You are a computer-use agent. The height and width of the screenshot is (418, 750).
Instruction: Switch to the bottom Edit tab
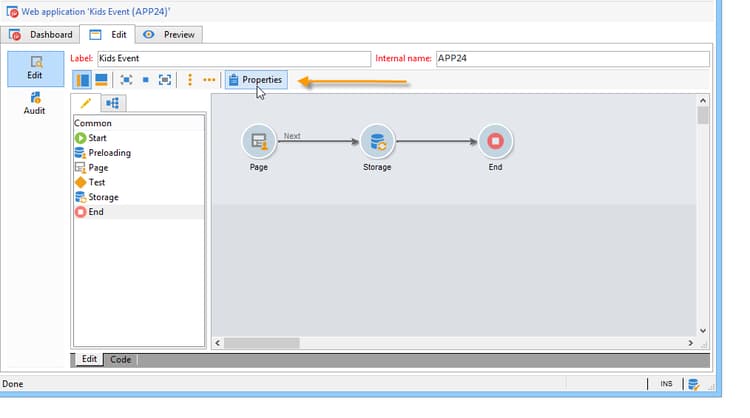pos(89,359)
